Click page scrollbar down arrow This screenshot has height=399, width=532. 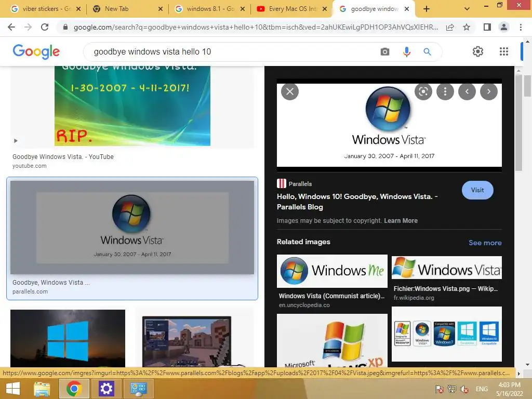[x=527, y=364]
